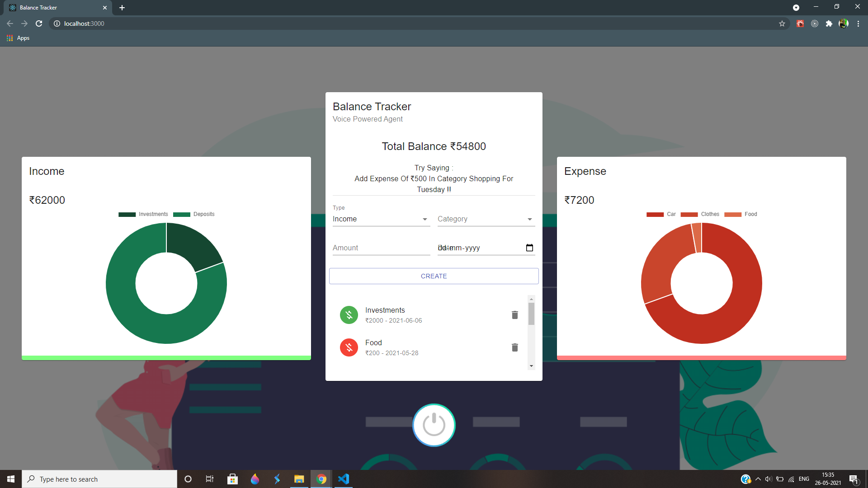
Task: Open Chrome profile avatar
Action: pyautogui.click(x=844, y=23)
